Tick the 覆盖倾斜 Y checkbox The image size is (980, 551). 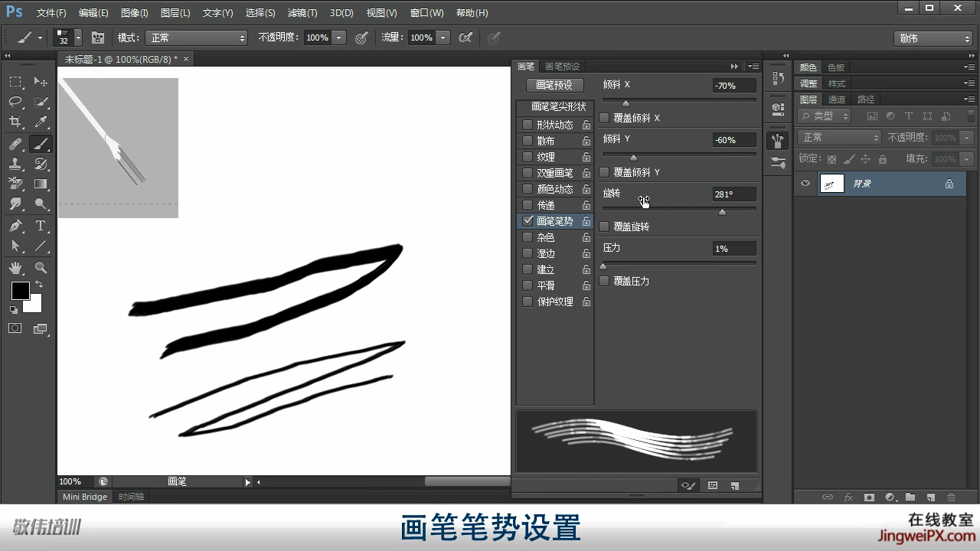click(604, 172)
